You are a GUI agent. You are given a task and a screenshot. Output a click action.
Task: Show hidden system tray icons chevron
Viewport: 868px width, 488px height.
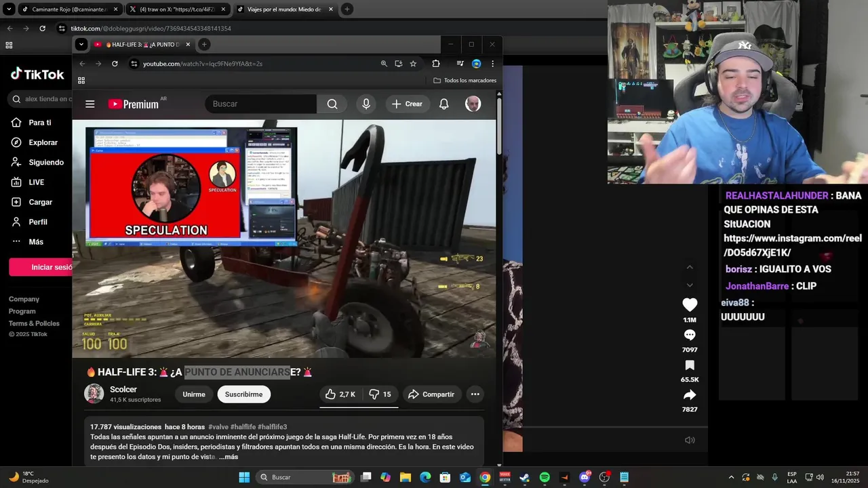coord(731,477)
